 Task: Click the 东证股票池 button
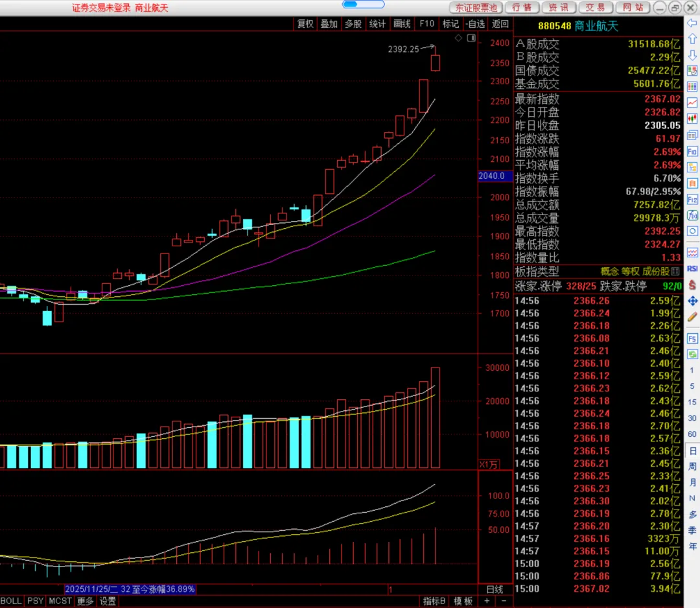point(476,8)
